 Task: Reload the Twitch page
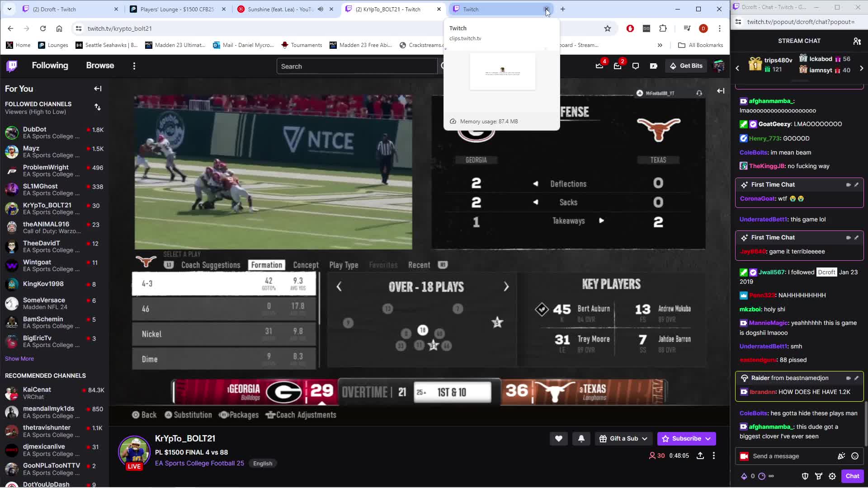pyautogui.click(x=43, y=28)
